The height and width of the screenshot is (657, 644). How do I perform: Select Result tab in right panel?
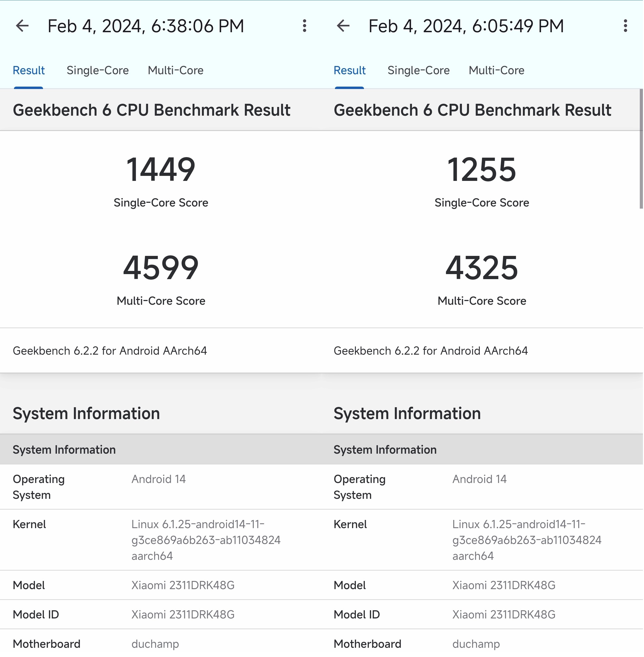pyautogui.click(x=349, y=71)
